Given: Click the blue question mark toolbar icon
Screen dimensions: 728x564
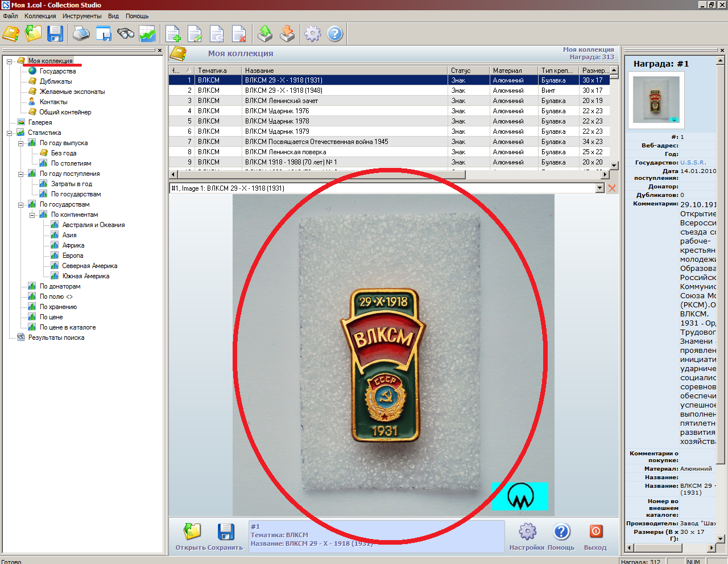Looking at the screenshot, I should (335, 34).
